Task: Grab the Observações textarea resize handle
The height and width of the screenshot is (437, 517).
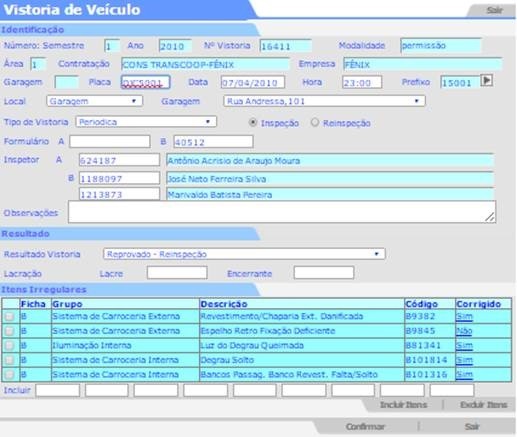Action: (x=490, y=217)
